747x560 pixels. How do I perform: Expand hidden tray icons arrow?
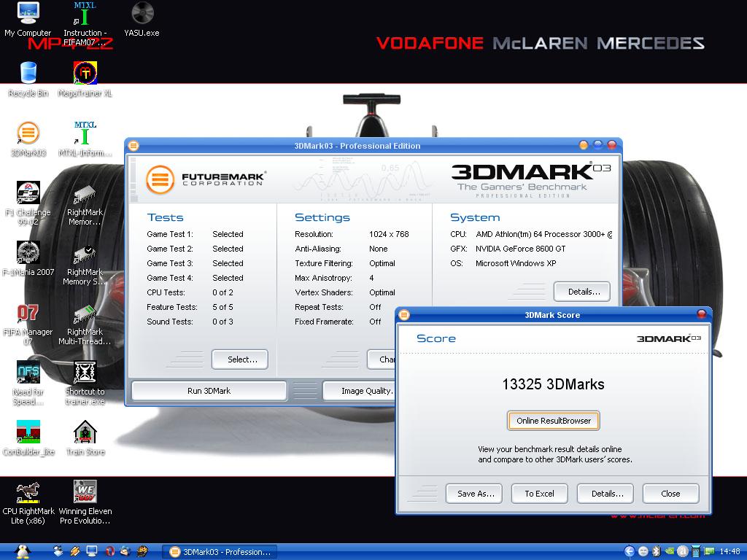coord(630,551)
